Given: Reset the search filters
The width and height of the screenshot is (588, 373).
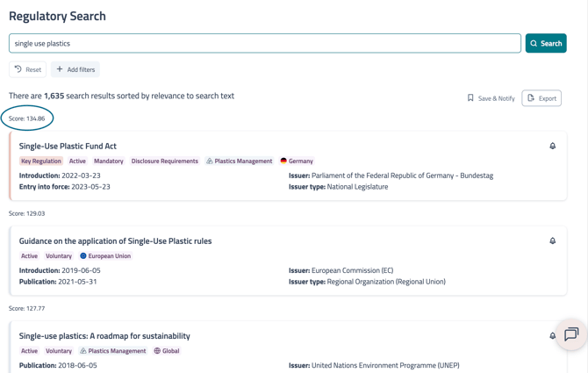Looking at the screenshot, I should click(x=27, y=69).
